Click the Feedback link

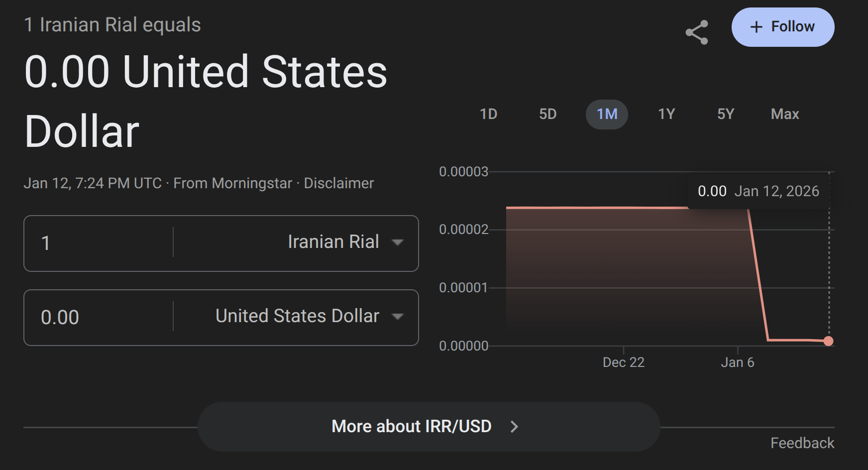tap(802, 443)
